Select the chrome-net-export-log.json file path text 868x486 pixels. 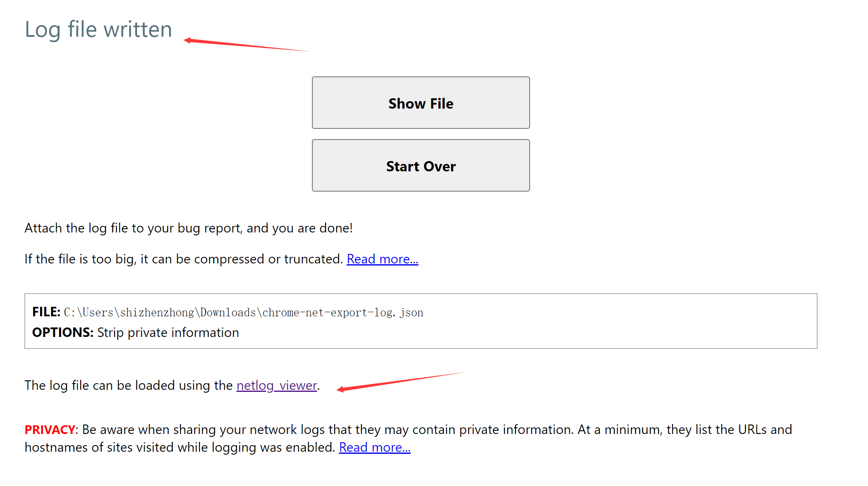(243, 313)
